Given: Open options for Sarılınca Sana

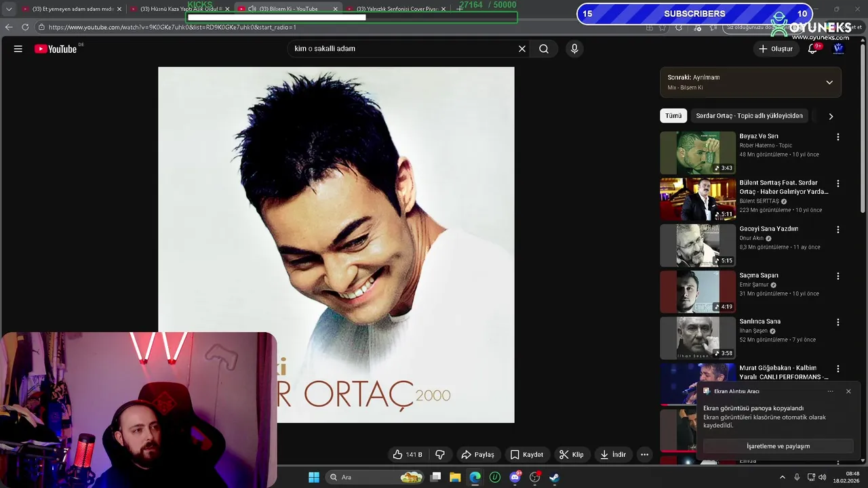Looking at the screenshot, I should click(x=838, y=323).
